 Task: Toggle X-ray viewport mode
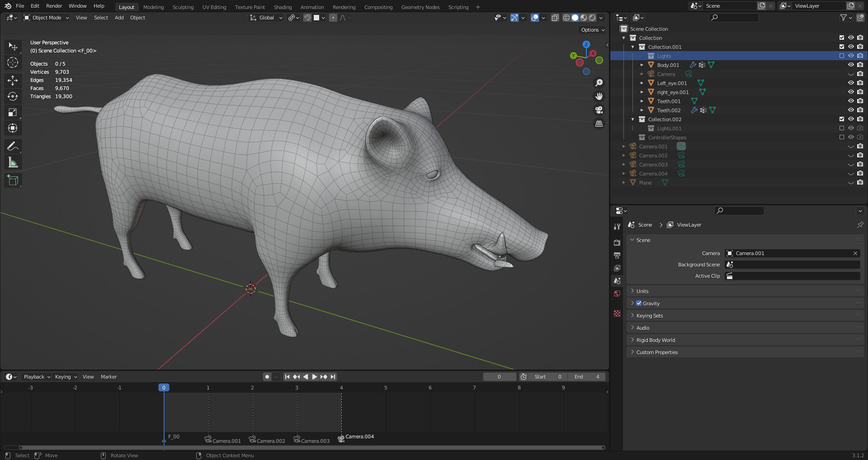click(x=555, y=17)
